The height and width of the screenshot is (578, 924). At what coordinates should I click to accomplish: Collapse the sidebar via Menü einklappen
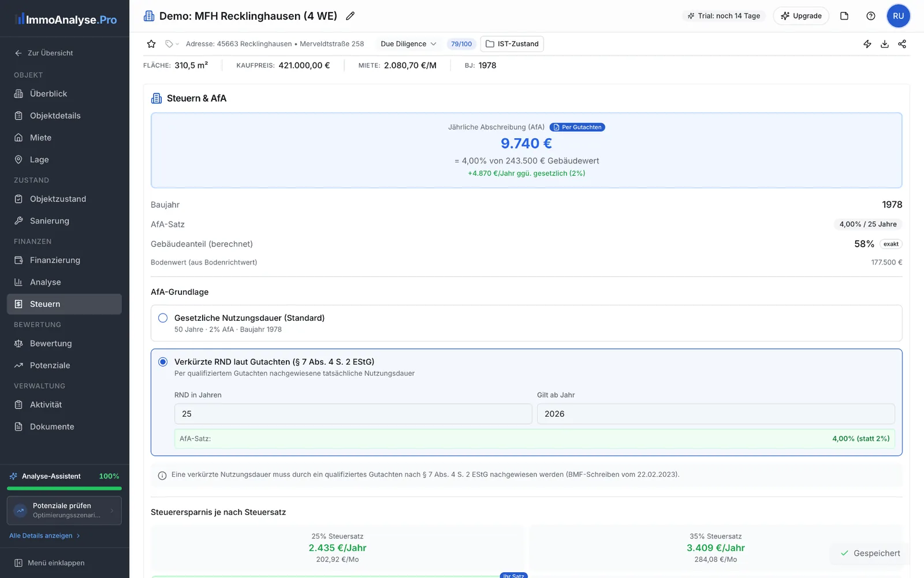[x=50, y=563]
